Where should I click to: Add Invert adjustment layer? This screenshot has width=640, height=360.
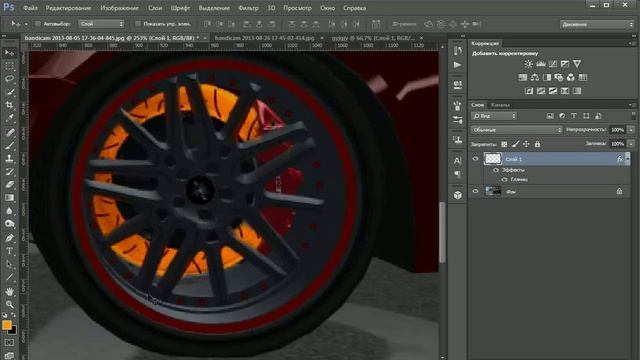529,91
